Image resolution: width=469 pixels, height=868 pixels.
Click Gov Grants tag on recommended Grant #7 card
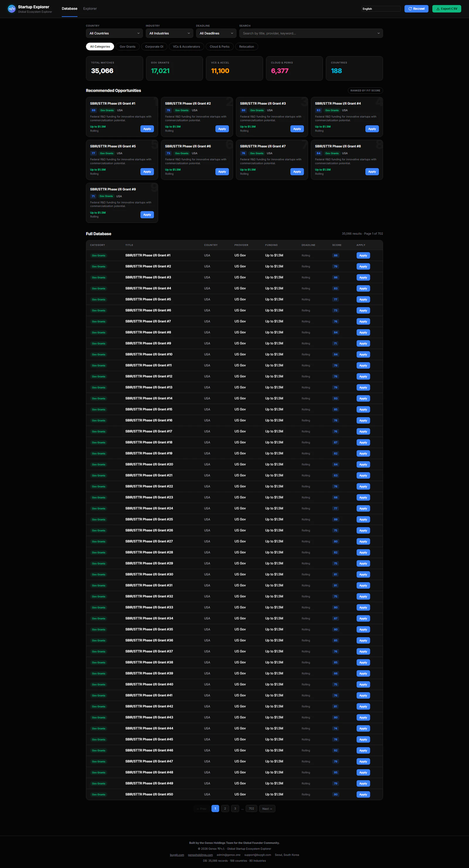point(257,153)
